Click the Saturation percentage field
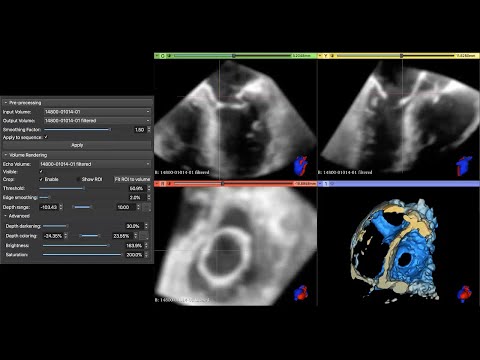The height and width of the screenshot is (360, 480). [134, 255]
